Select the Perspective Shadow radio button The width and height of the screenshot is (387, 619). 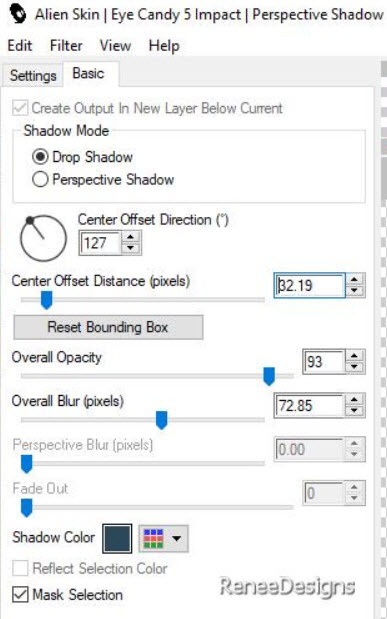(x=40, y=180)
